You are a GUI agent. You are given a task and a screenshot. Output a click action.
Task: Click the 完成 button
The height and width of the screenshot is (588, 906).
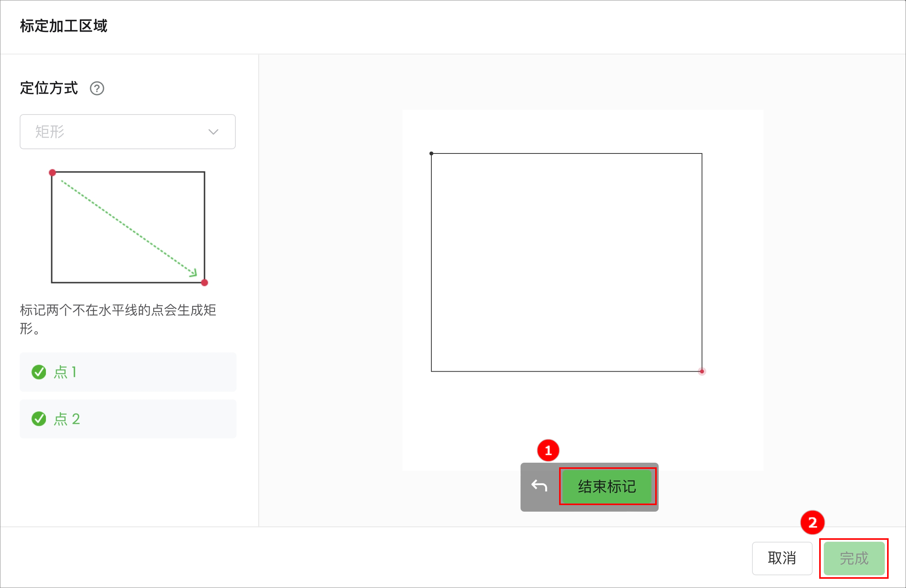pyautogui.click(x=854, y=558)
